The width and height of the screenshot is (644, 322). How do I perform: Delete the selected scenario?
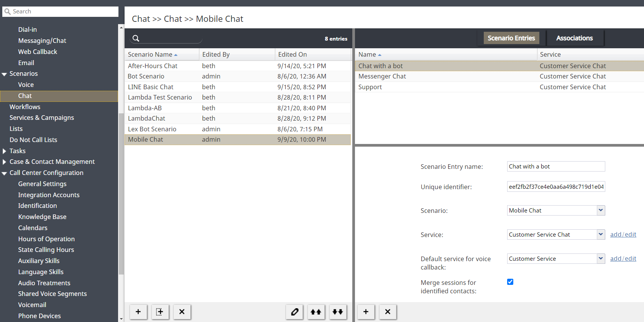point(182,312)
